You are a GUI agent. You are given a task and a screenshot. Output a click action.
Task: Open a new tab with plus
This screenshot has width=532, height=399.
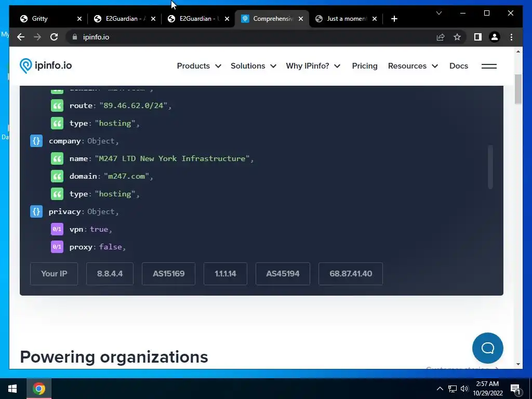coord(394,19)
